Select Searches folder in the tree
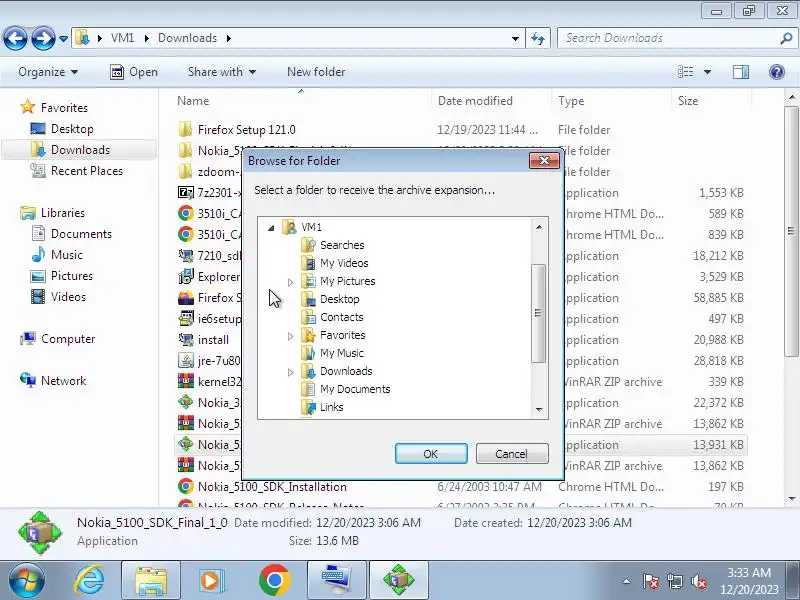The width and height of the screenshot is (800, 600). click(x=342, y=245)
